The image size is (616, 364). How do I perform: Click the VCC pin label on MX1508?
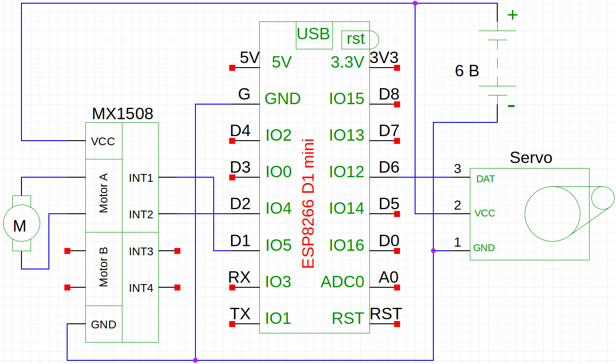(103, 142)
